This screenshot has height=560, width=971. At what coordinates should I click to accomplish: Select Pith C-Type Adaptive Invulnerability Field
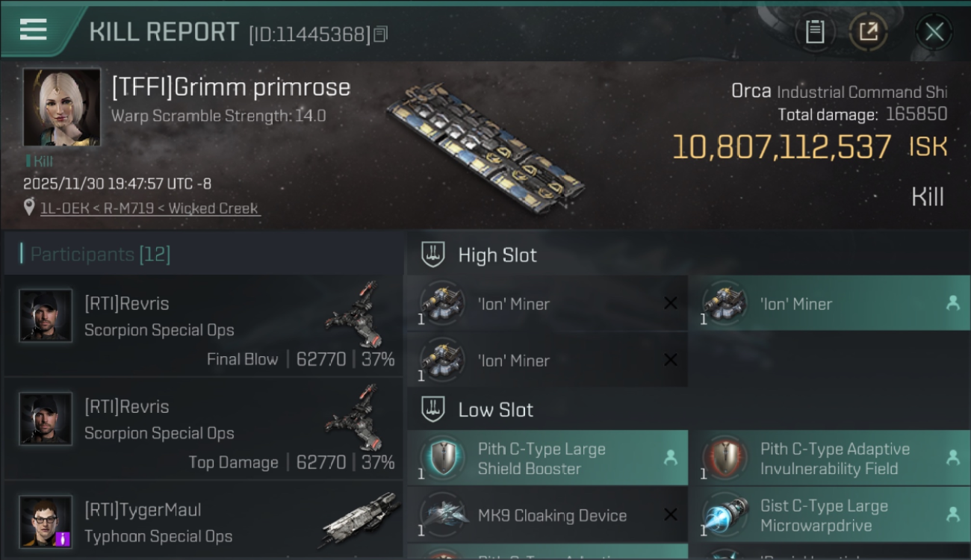pyautogui.click(x=830, y=458)
